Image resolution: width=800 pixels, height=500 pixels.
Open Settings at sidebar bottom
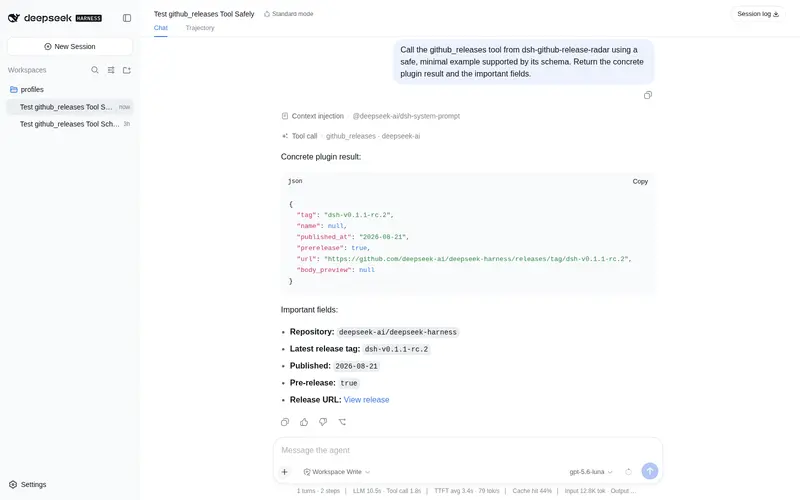[28, 484]
